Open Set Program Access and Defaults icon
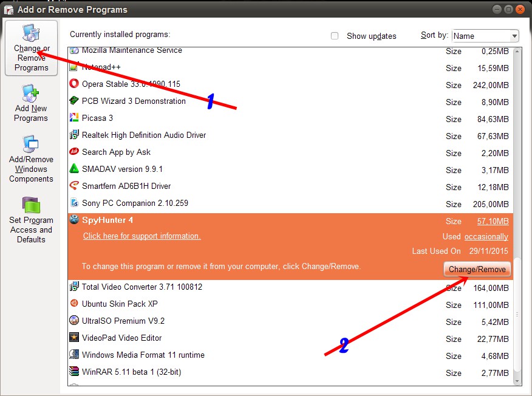 click(x=31, y=205)
